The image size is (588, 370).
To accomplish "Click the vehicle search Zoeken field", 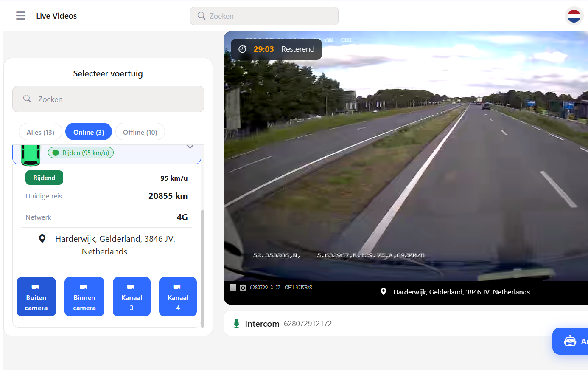I will point(108,99).
